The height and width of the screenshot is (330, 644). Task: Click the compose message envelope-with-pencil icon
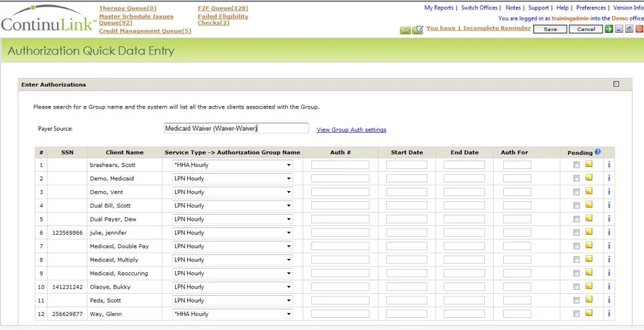[418, 30]
